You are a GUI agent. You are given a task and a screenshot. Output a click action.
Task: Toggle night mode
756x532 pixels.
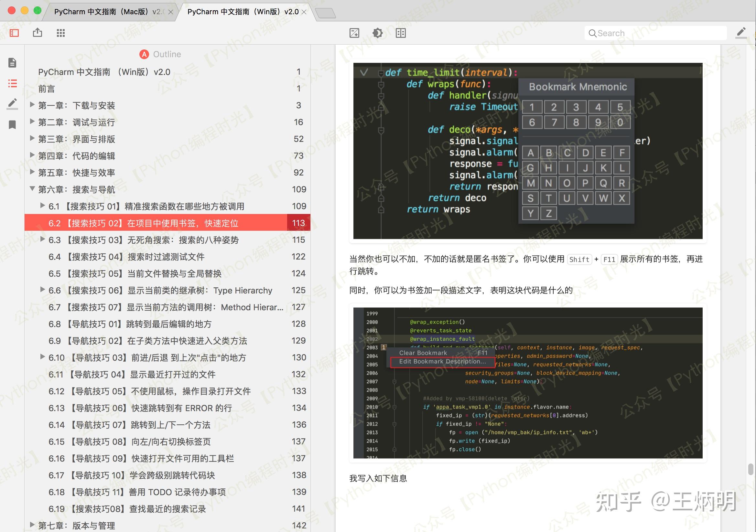[378, 33]
